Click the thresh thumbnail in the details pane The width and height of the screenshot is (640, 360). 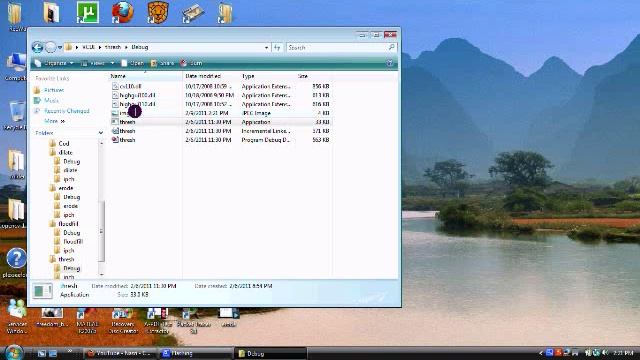tap(42, 291)
